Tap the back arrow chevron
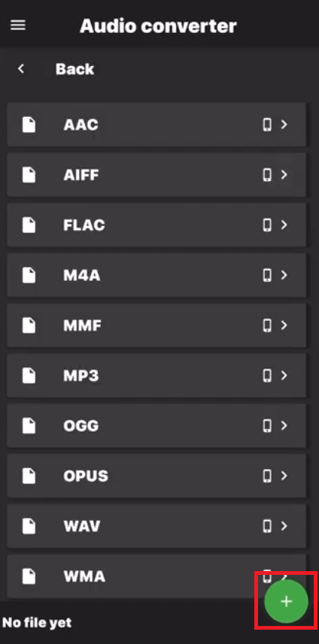This screenshot has width=319, height=644. [x=21, y=68]
